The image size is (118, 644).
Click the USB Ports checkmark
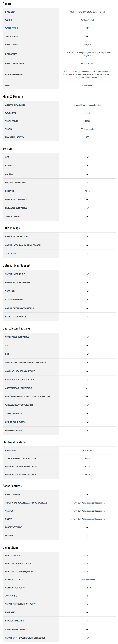(87, 612)
